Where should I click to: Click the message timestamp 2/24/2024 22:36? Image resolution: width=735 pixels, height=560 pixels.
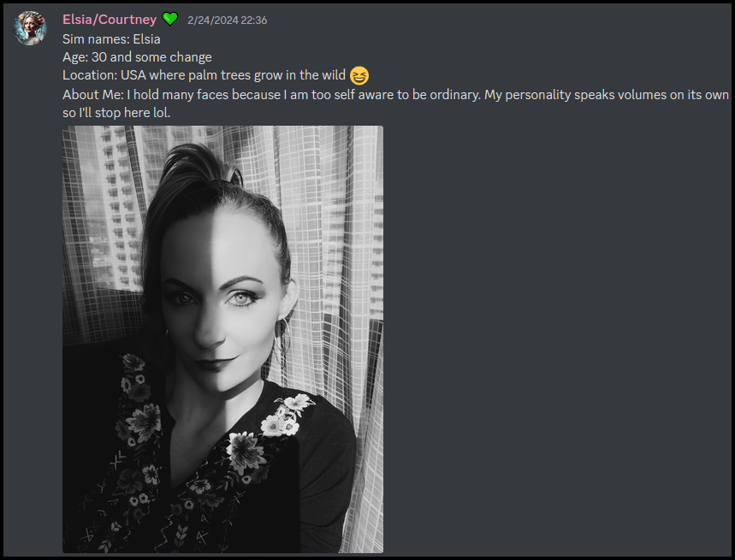(x=228, y=21)
